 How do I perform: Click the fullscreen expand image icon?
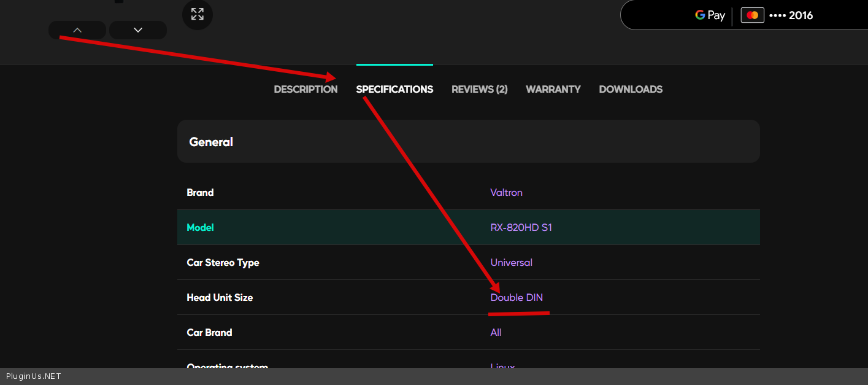197,14
